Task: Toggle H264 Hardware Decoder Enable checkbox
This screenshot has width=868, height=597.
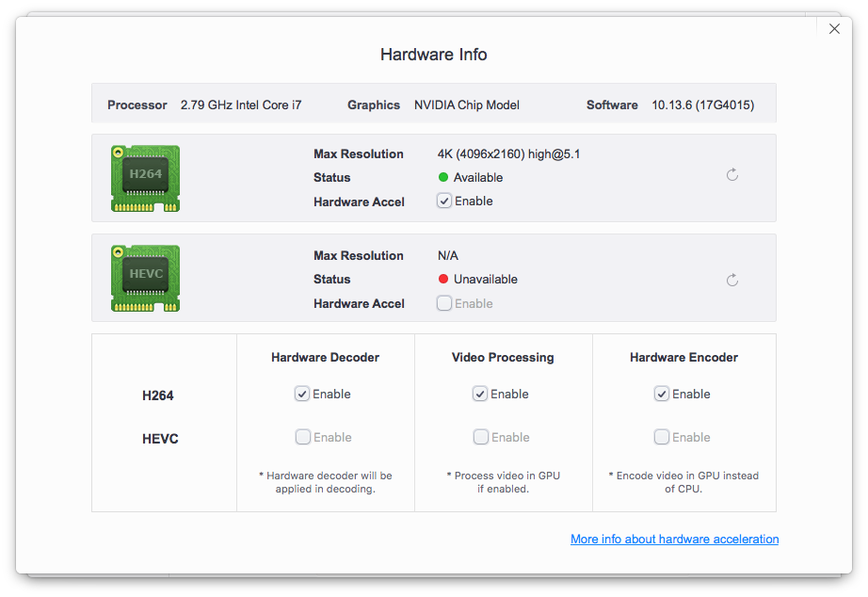Action: (x=301, y=394)
